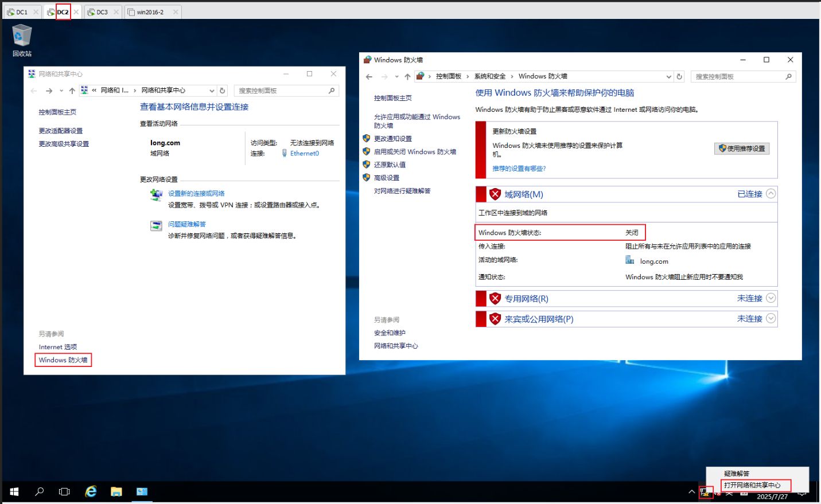This screenshot has width=821, height=504.
Task: Click the taskbar search icon
Action: [40, 492]
